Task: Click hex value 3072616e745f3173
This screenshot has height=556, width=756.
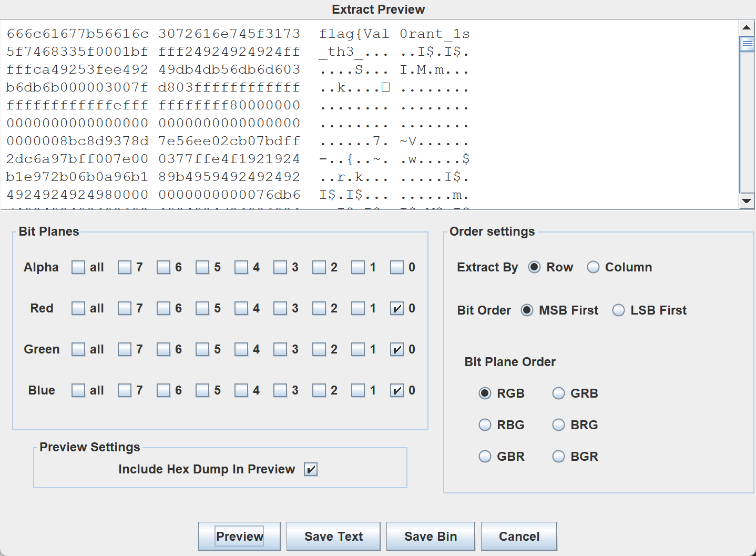Action: 229,34
